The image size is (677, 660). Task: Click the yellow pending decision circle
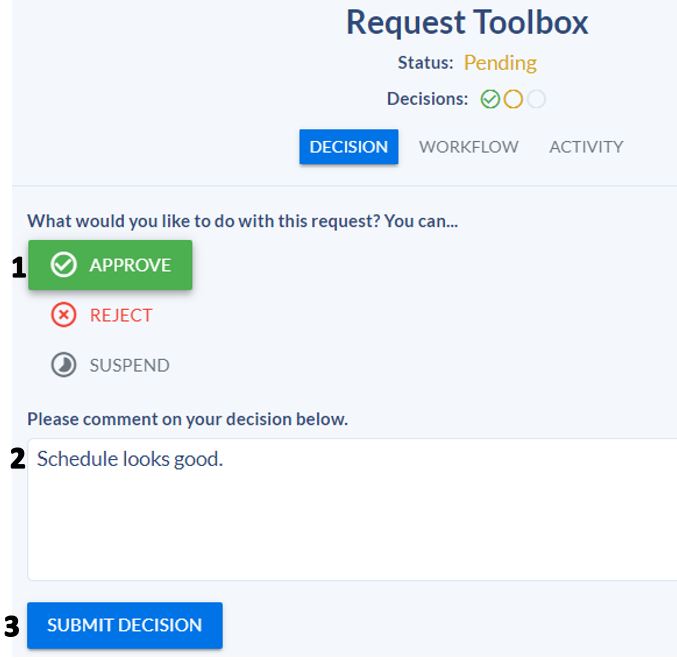513,99
